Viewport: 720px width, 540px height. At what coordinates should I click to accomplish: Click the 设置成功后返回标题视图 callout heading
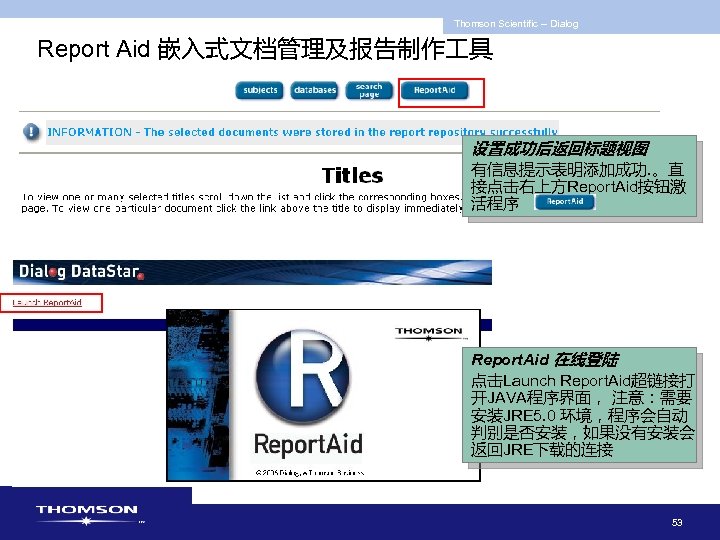click(x=560, y=148)
